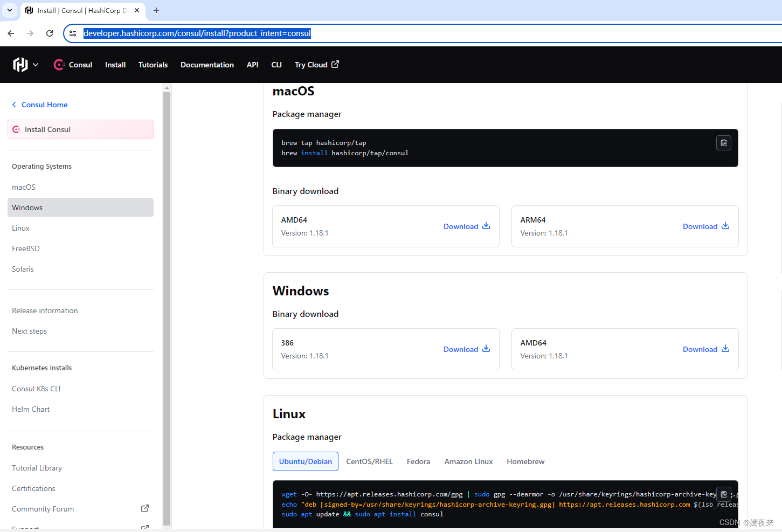
Task: Download Windows AMD64 binary
Action: pos(706,349)
